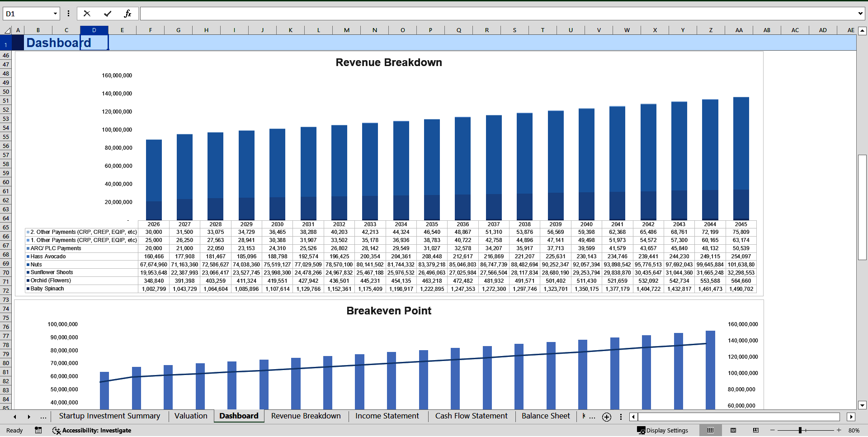Click the New Sheet (plus) button
868x437 pixels.
tap(606, 417)
